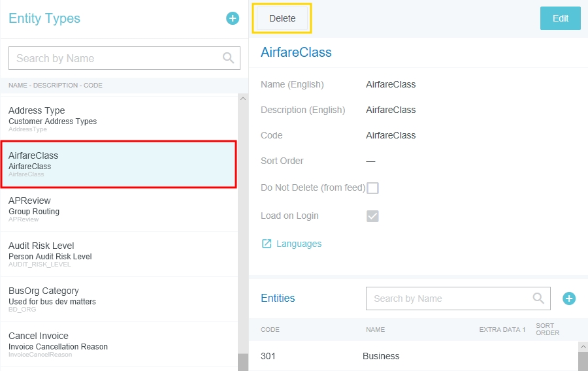The height and width of the screenshot is (371, 588).
Task: Click the Entity Types search field
Action: pos(114,58)
